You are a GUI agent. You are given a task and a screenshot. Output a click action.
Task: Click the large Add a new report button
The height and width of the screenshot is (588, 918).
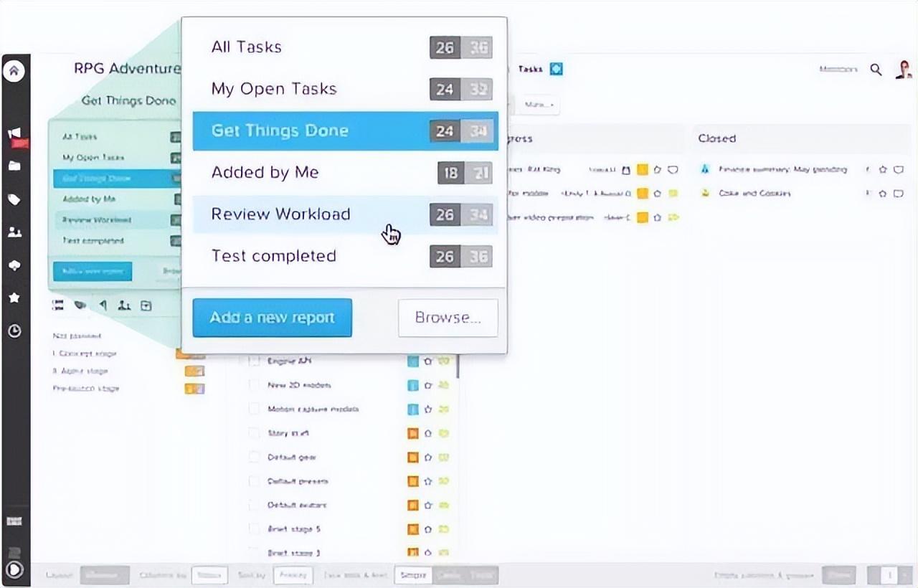pyautogui.click(x=273, y=318)
